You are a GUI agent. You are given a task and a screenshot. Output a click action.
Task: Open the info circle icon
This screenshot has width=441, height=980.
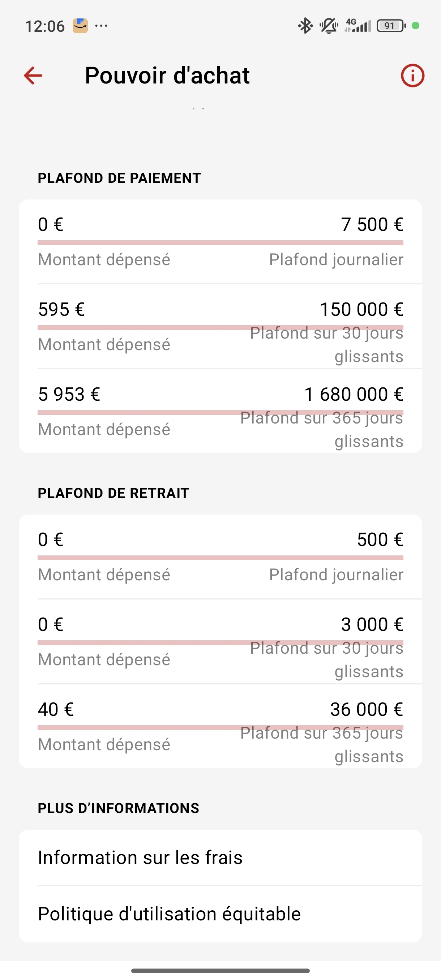coord(412,75)
